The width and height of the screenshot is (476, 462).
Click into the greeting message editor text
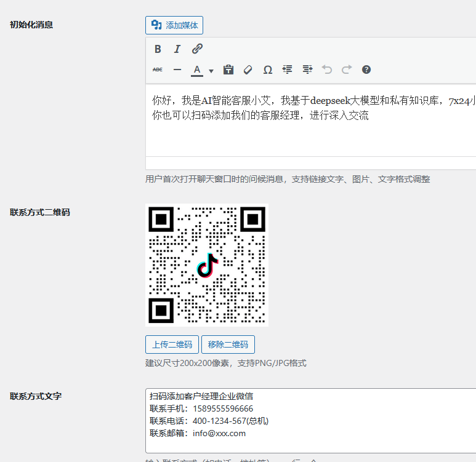[x=311, y=121]
